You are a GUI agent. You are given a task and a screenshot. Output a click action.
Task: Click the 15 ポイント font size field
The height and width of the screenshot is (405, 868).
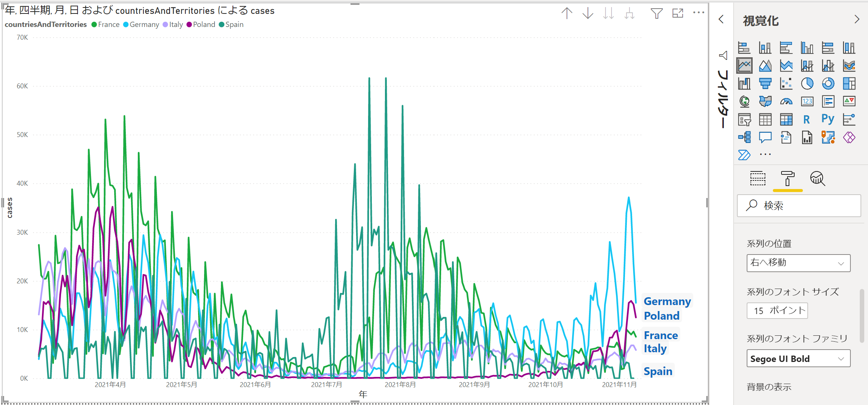pos(777,311)
